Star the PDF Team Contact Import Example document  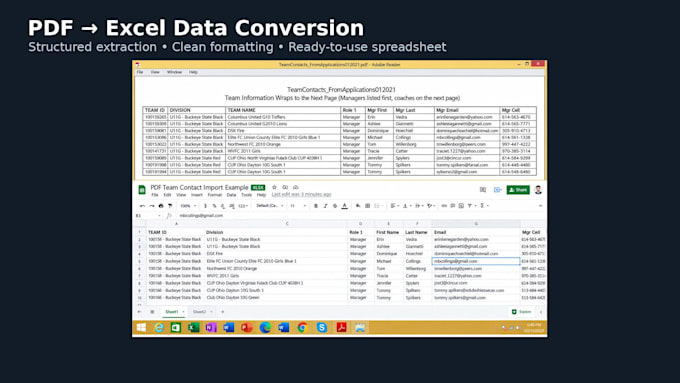pos(274,187)
